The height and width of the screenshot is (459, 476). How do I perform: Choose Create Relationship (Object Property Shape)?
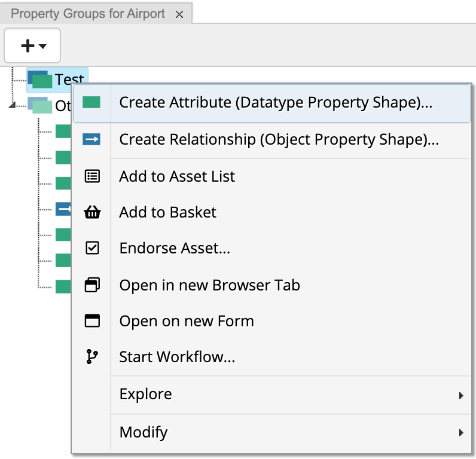pyautogui.click(x=272, y=139)
